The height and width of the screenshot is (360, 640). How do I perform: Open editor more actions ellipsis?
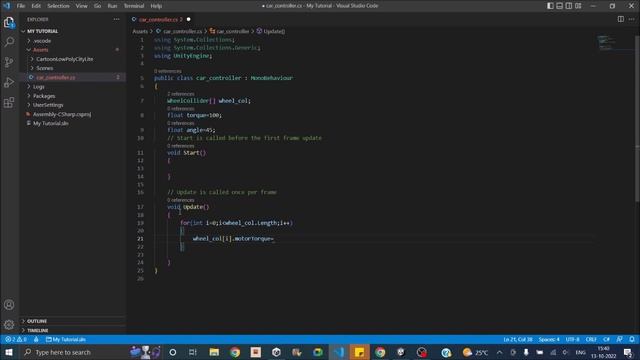click(631, 19)
